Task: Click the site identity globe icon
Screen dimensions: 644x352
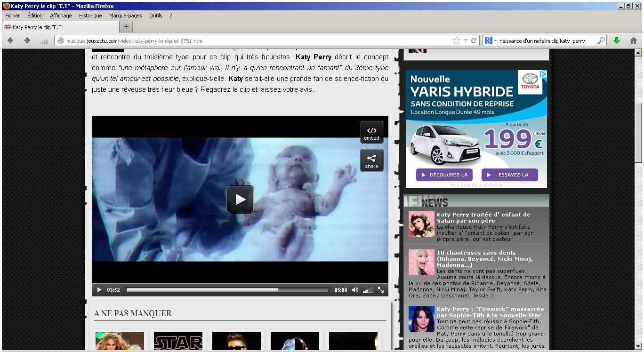Action: coord(60,41)
